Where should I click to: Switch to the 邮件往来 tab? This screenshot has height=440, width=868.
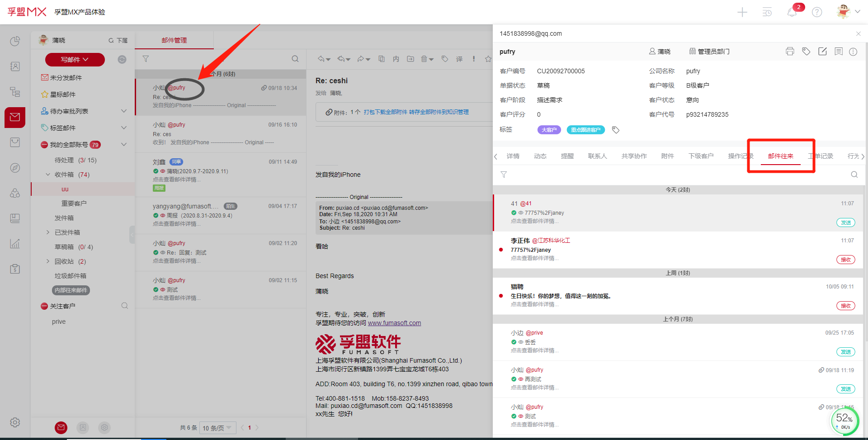click(x=780, y=156)
